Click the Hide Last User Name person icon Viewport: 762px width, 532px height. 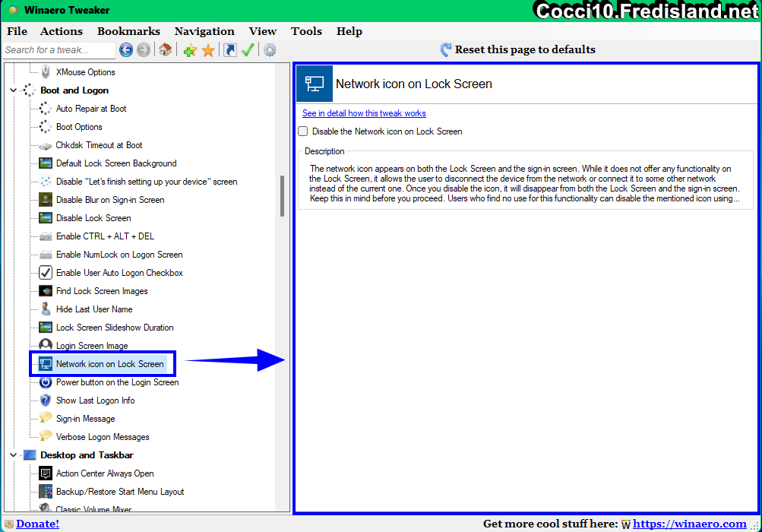tap(45, 309)
